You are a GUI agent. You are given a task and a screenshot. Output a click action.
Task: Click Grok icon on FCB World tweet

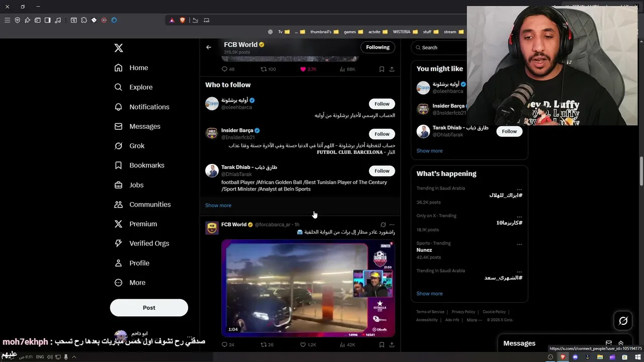tap(383, 225)
